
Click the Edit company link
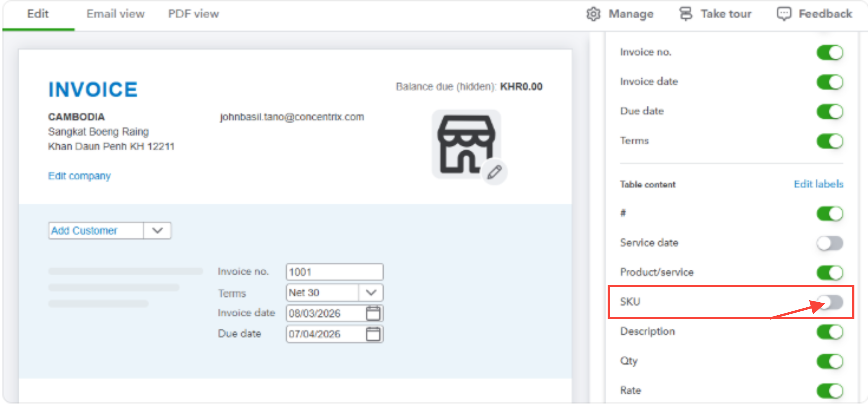click(x=79, y=176)
